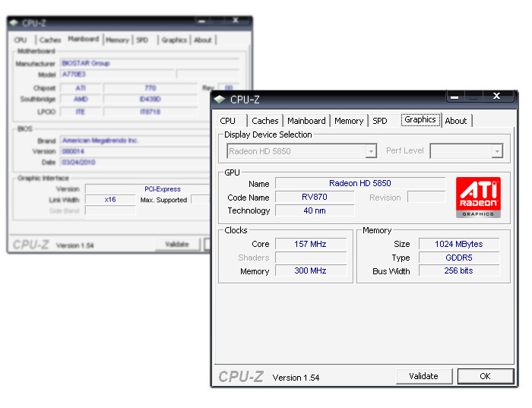Click CPU-Z title icon in background window
The width and height of the screenshot is (532, 408).
coord(14,23)
